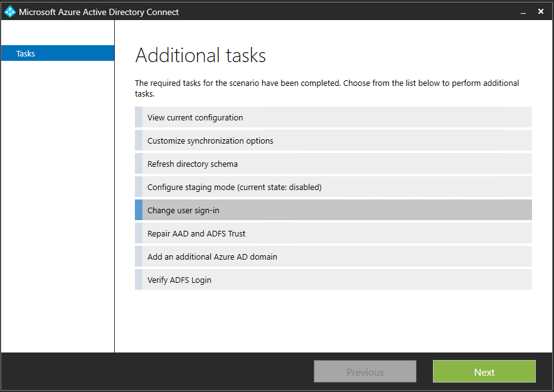Click the required tasks description paragraph

[x=327, y=88]
